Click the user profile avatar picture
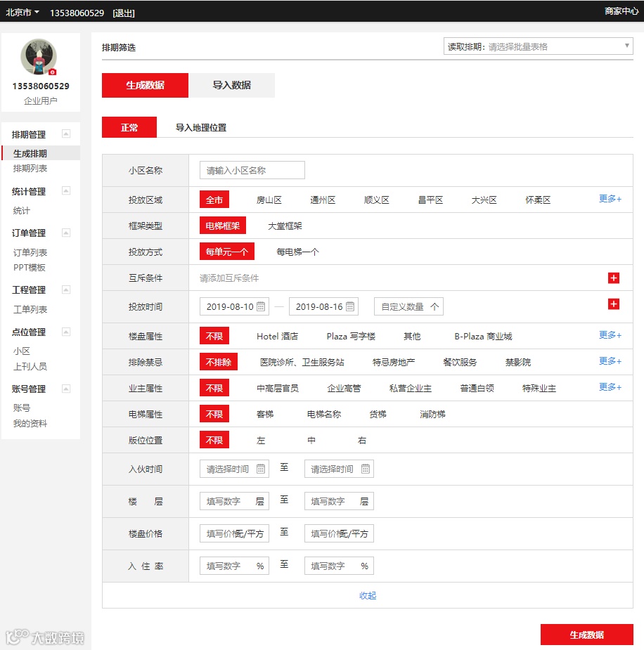The image size is (644, 650). (39, 57)
